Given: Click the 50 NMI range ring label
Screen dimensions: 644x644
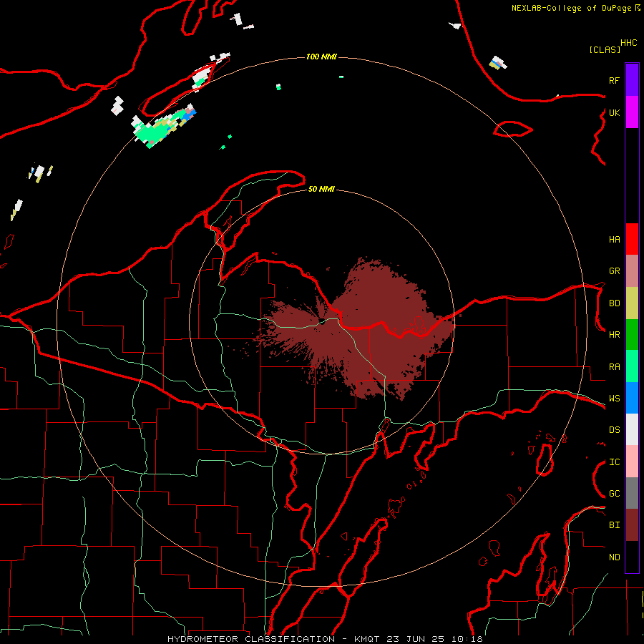Looking at the screenshot, I should 321,189.
